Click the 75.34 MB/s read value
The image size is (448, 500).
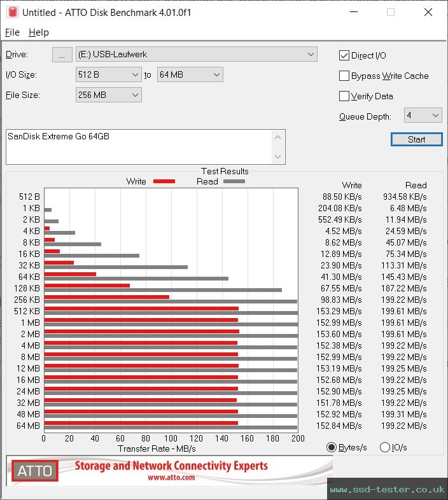[406, 254]
